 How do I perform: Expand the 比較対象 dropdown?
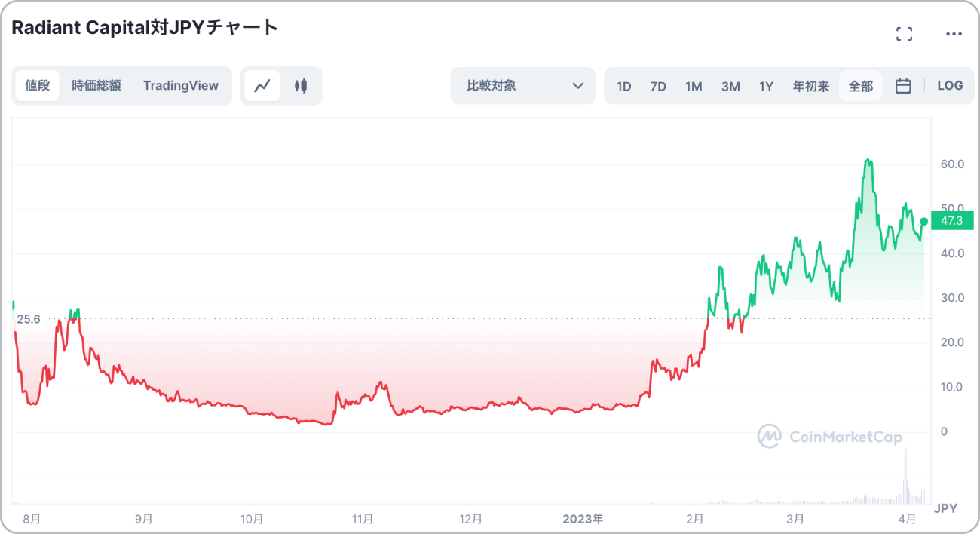[523, 86]
